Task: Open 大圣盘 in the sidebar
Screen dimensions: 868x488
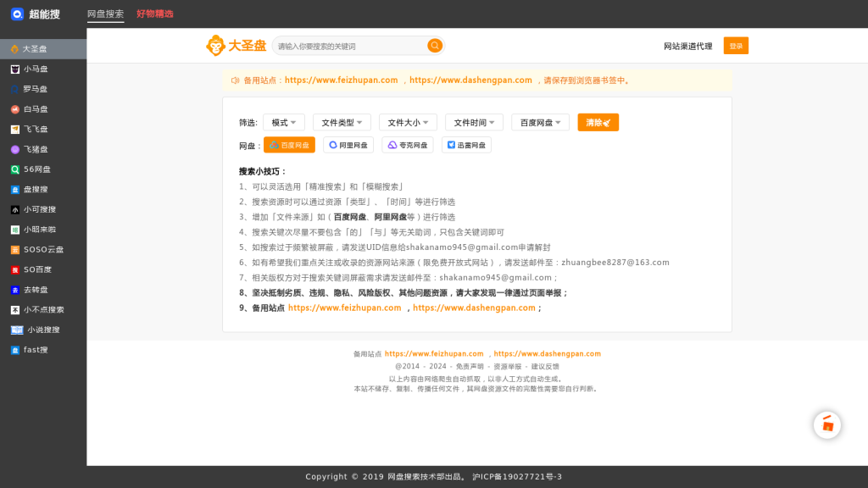Action: click(x=43, y=48)
